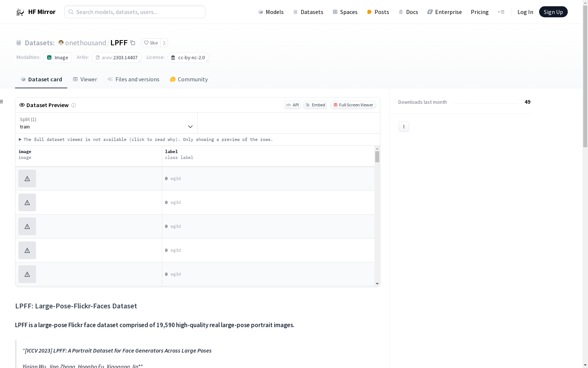Click the HF Mirror logo icon
This screenshot has height=368, width=588.
pyautogui.click(x=20, y=12)
